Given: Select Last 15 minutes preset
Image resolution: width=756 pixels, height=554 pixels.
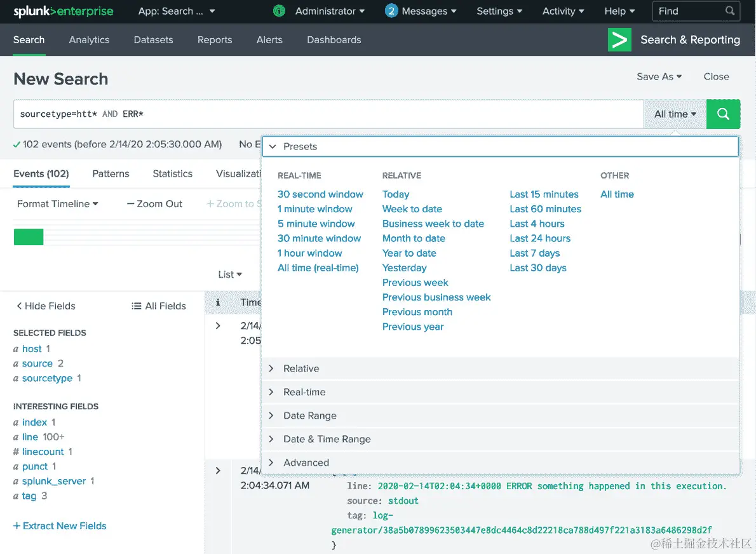Looking at the screenshot, I should tap(544, 194).
